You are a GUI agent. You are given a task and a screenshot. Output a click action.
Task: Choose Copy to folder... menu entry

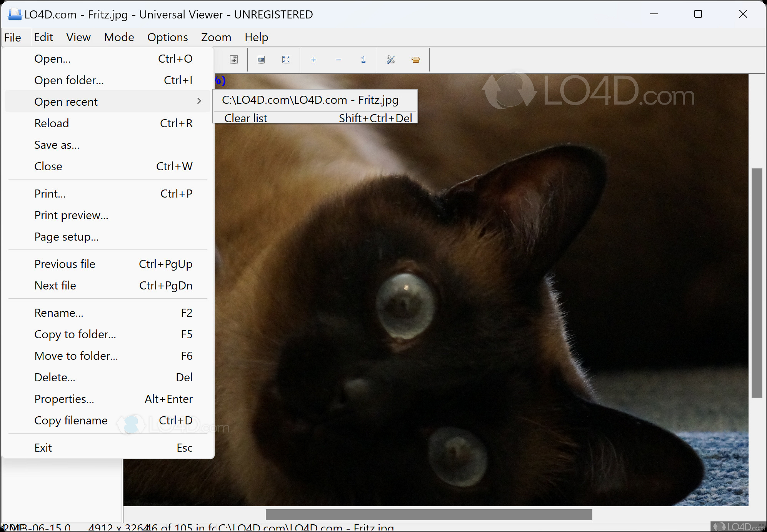[x=75, y=334]
